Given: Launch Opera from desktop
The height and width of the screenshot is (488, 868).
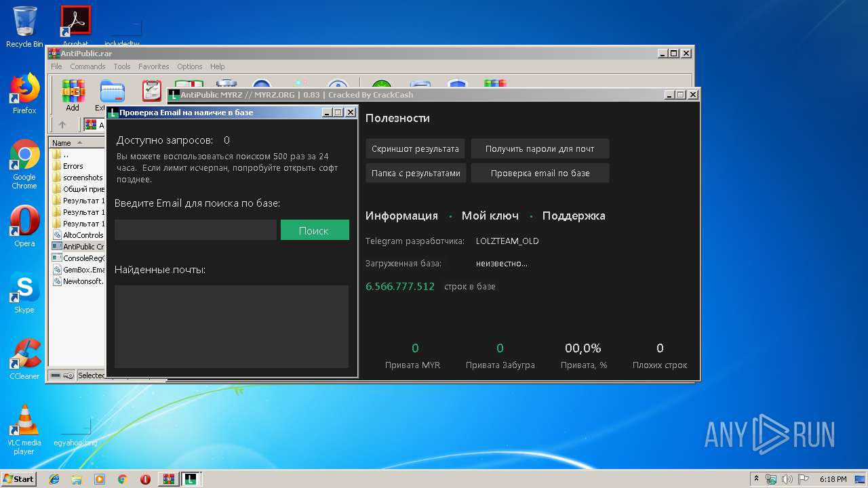Looking at the screenshot, I should coord(24,226).
